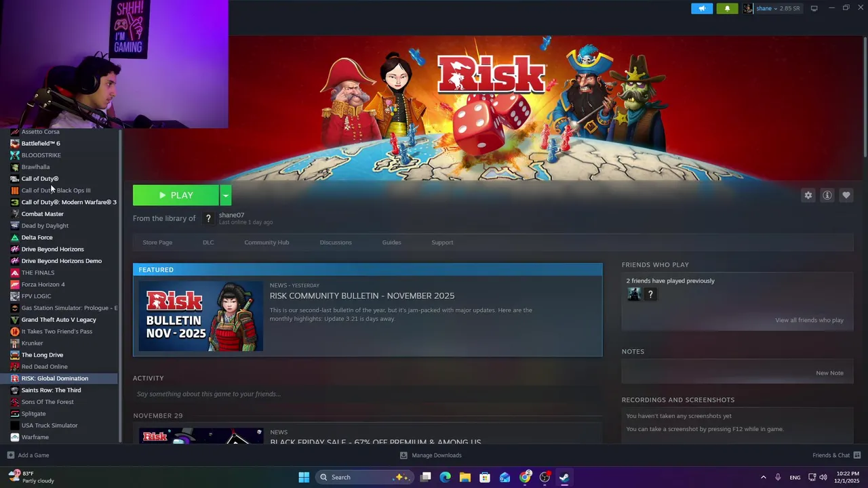Open Microsoft Edge from the taskbar
This screenshot has height=488, width=868.
(446, 477)
